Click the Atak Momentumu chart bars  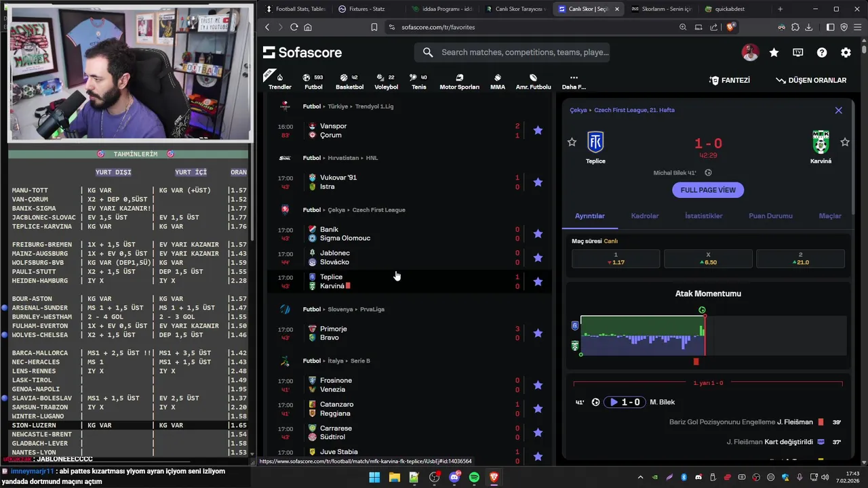point(642,335)
